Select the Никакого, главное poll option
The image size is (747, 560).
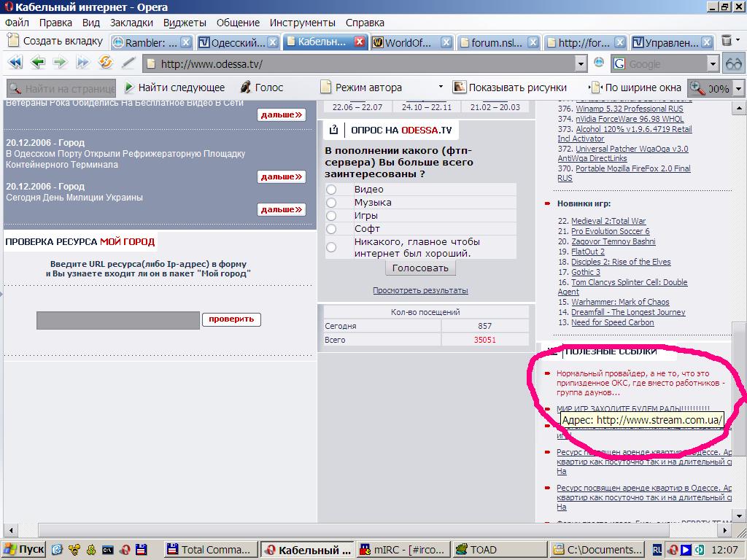(x=331, y=247)
